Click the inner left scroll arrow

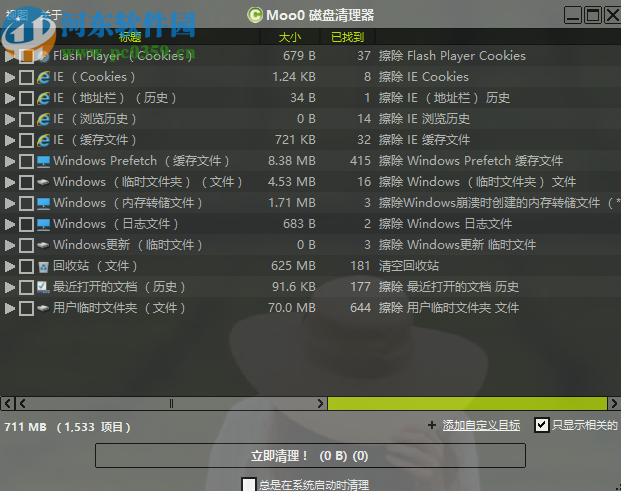[23, 403]
